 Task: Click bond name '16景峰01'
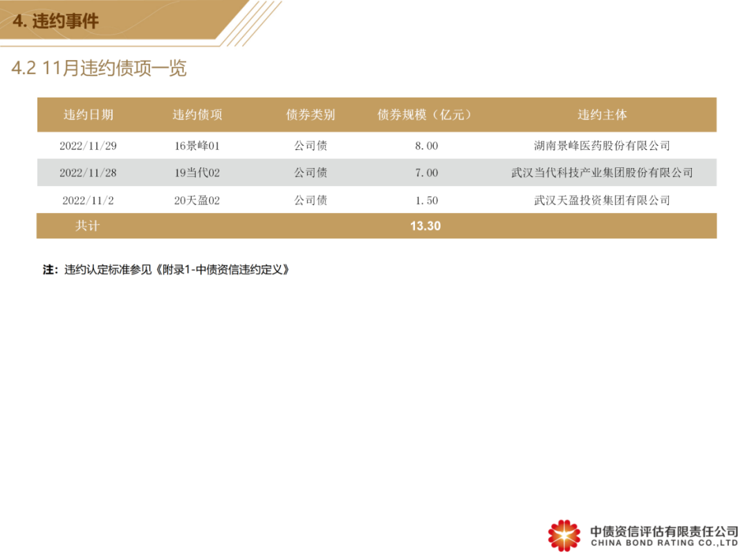click(197, 146)
